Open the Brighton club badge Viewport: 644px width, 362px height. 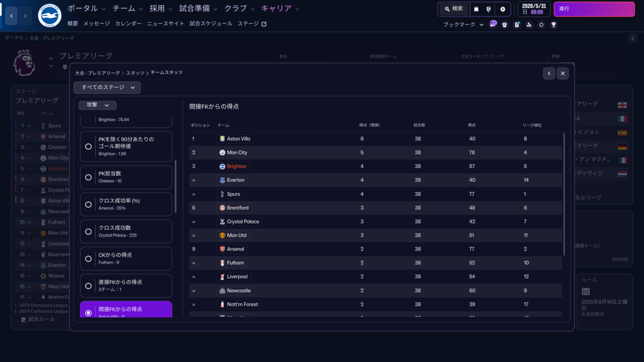(x=49, y=16)
